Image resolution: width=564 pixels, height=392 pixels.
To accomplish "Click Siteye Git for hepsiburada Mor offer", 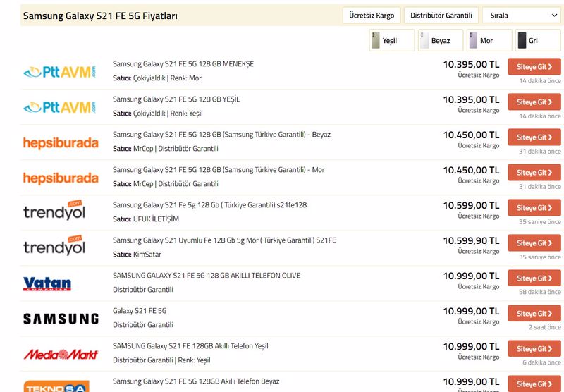I will click(x=534, y=172).
